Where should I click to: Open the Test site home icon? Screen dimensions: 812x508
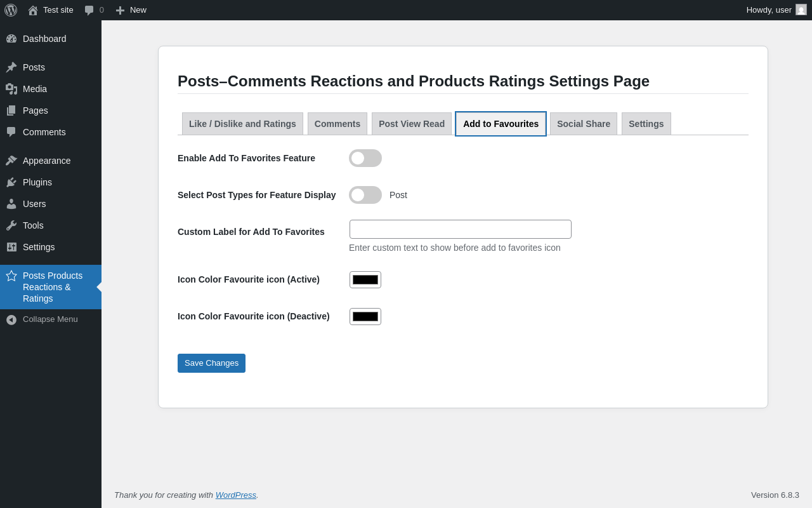(33, 10)
